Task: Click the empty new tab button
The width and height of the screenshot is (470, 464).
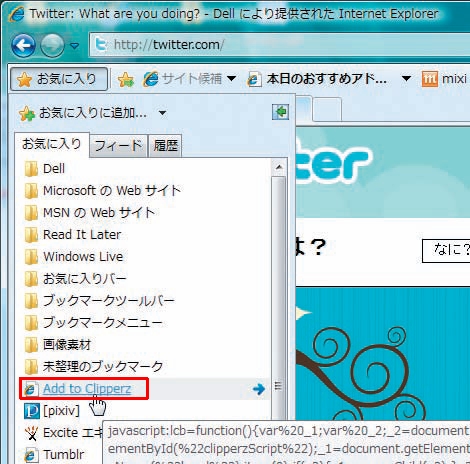Action: [x=327, y=109]
